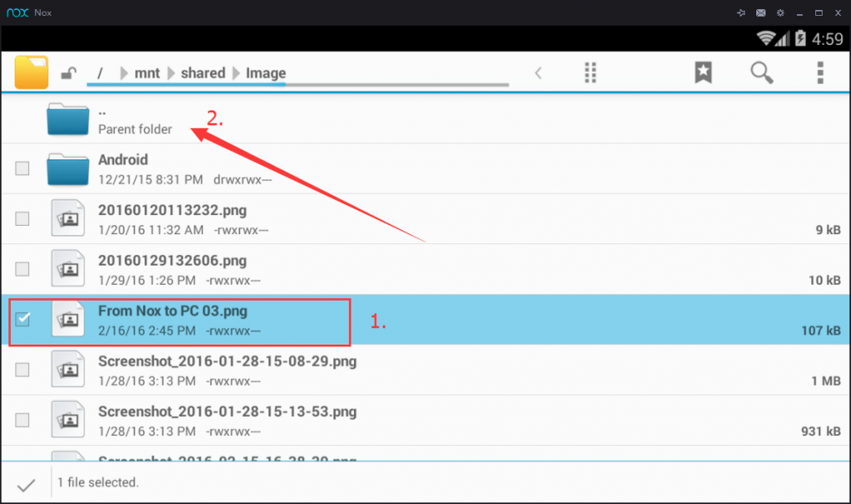Expand breadcrumb arrow before Image
This screenshot has width=851, height=504.
(x=236, y=73)
